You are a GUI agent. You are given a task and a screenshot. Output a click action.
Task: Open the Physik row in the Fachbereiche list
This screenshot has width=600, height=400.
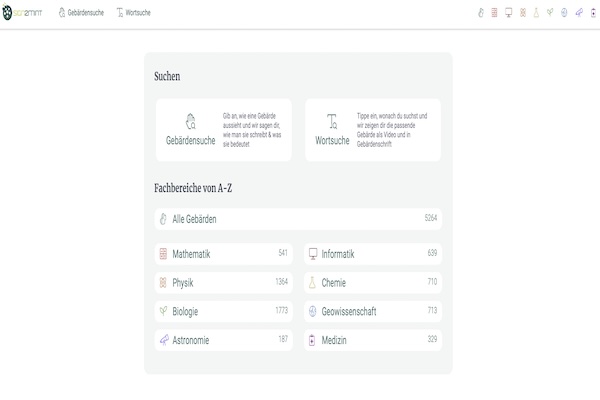tap(224, 283)
